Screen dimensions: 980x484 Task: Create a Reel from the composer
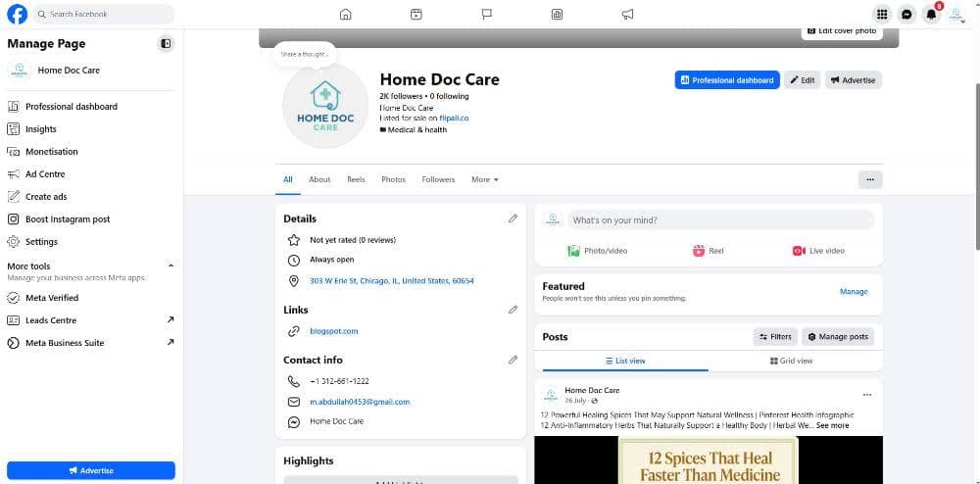pos(709,251)
